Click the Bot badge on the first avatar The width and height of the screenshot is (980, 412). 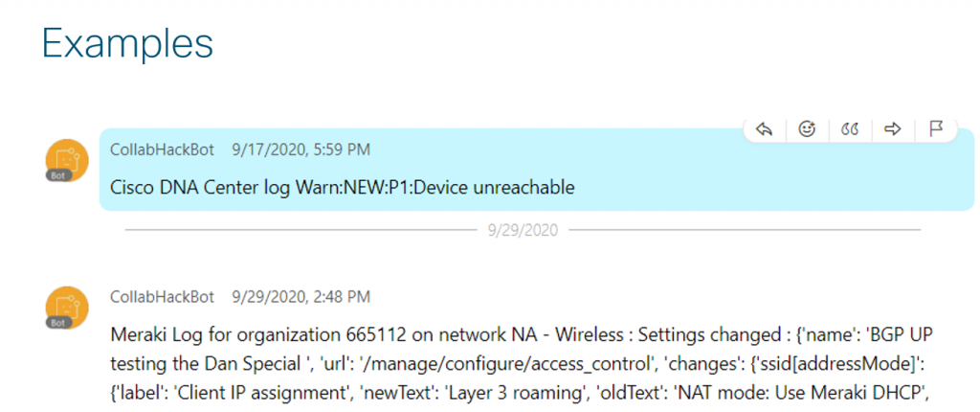click(x=59, y=175)
